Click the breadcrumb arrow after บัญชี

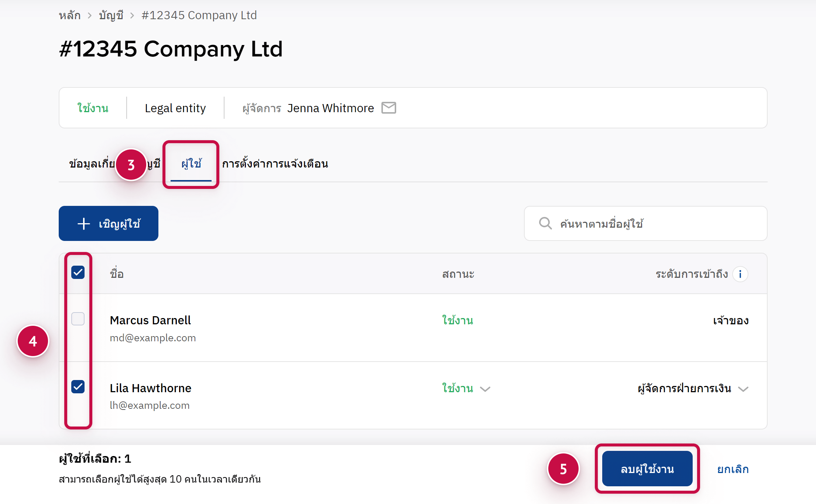(x=132, y=15)
